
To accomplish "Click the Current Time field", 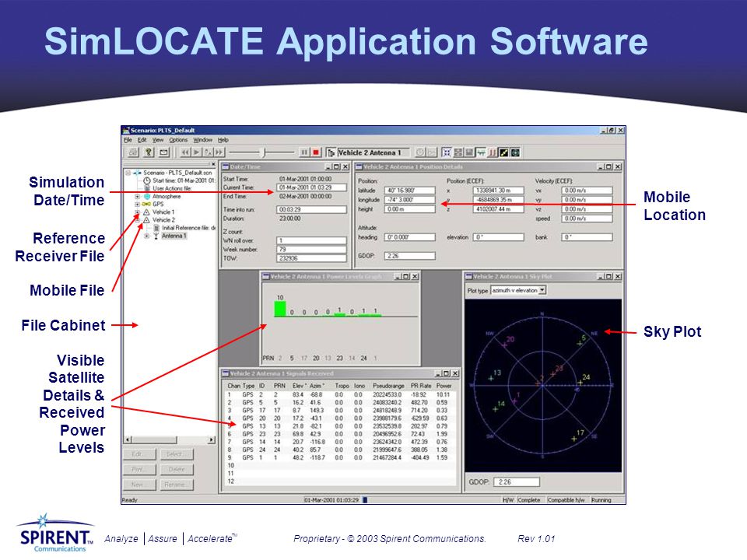I will (311, 187).
